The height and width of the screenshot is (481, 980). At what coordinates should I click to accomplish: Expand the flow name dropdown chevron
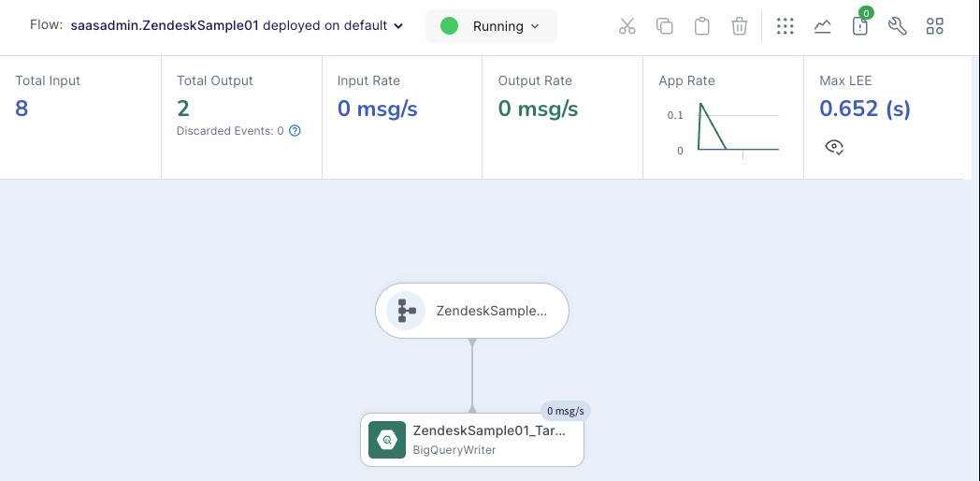(x=398, y=26)
